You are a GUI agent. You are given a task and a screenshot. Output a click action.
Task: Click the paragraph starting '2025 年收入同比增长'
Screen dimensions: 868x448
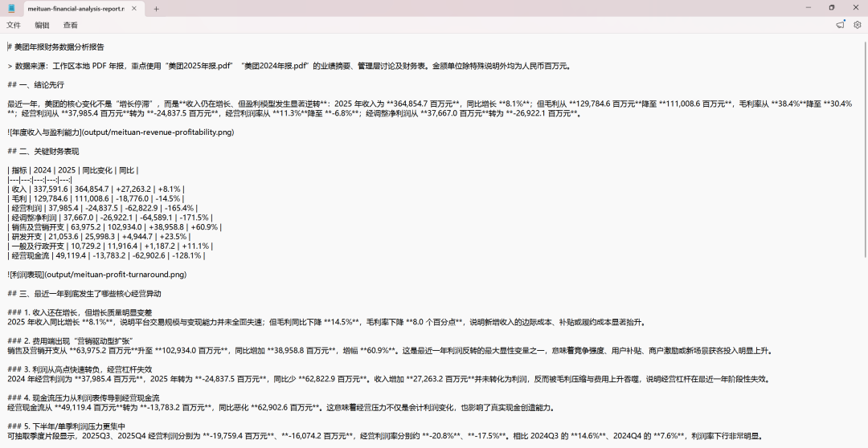[x=327, y=322]
